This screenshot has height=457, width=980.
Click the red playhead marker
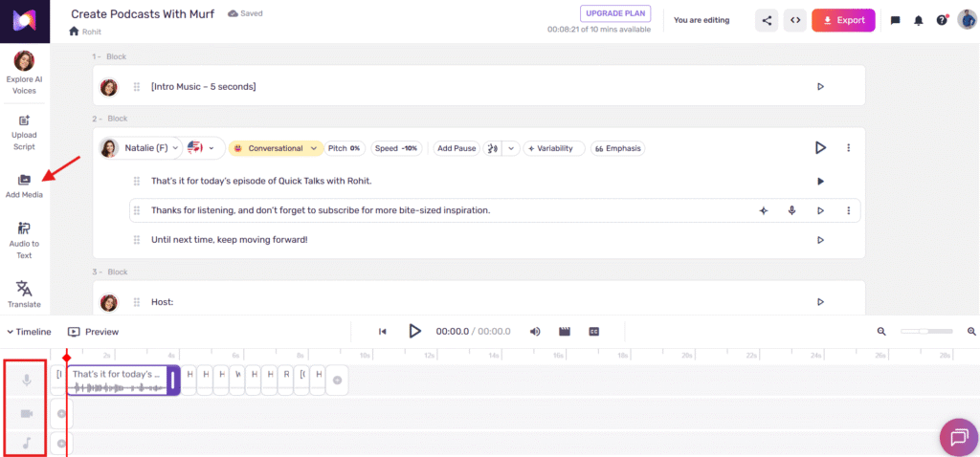coord(67,358)
